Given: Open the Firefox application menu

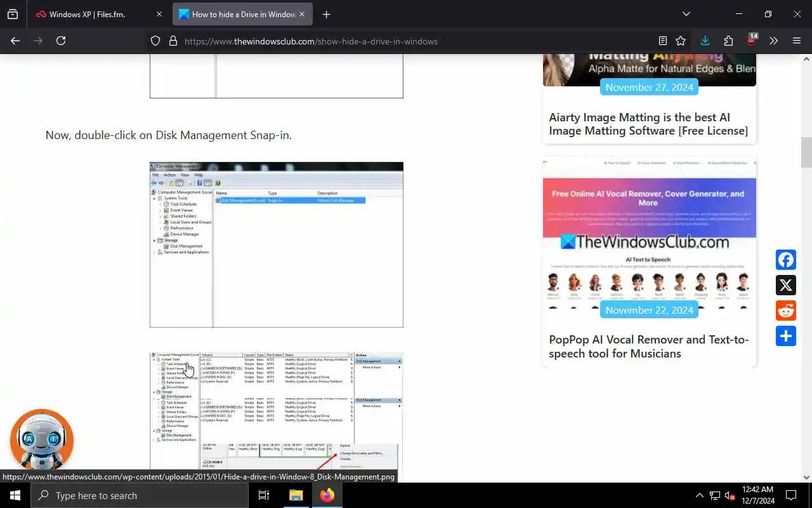Looking at the screenshot, I should click(x=797, y=41).
